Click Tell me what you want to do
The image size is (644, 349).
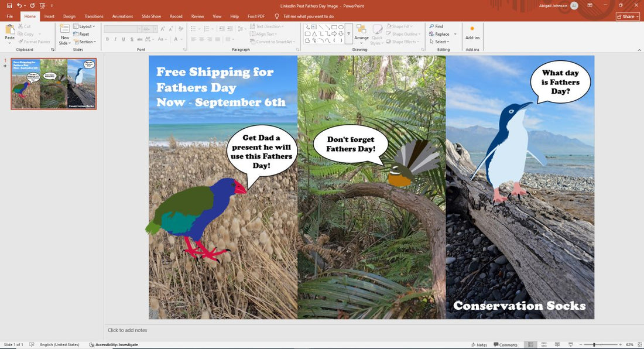point(304,16)
